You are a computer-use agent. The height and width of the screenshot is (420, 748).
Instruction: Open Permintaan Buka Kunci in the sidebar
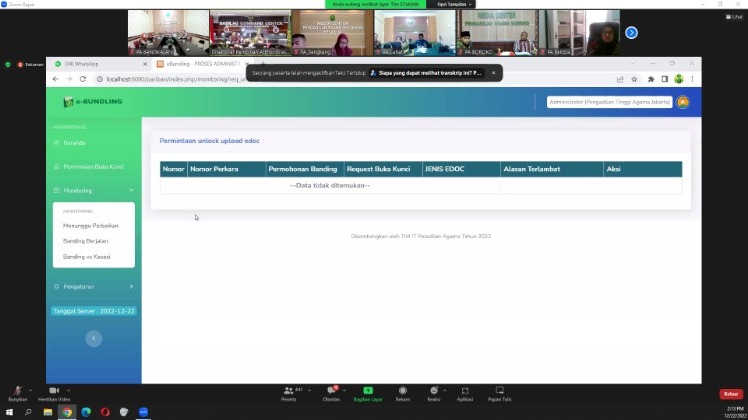[94, 167]
